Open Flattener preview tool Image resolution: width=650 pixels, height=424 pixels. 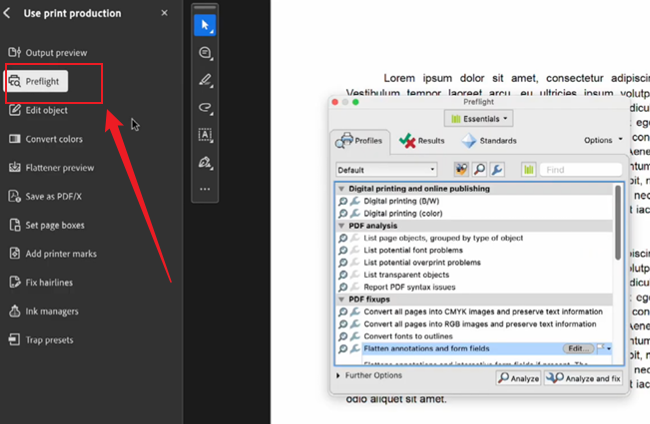(x=51, y=167)
